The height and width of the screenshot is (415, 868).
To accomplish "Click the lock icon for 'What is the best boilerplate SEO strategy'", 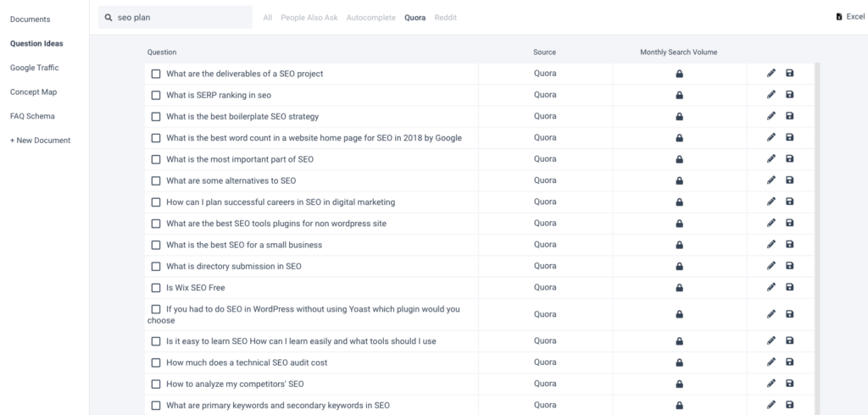I will point(679,117).
